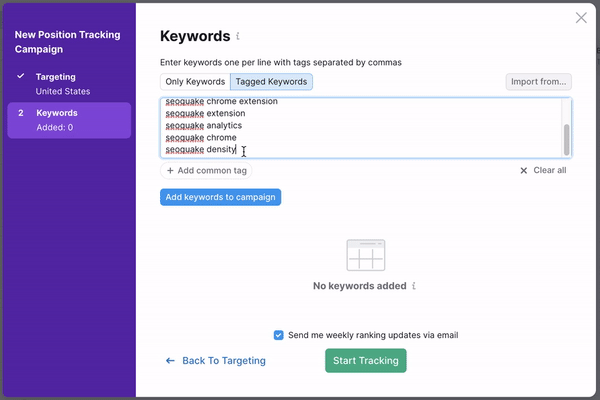Screen dimensions: 600x400
Task: Click the 'Added: 0' text in sidebar
Action: 55,127
